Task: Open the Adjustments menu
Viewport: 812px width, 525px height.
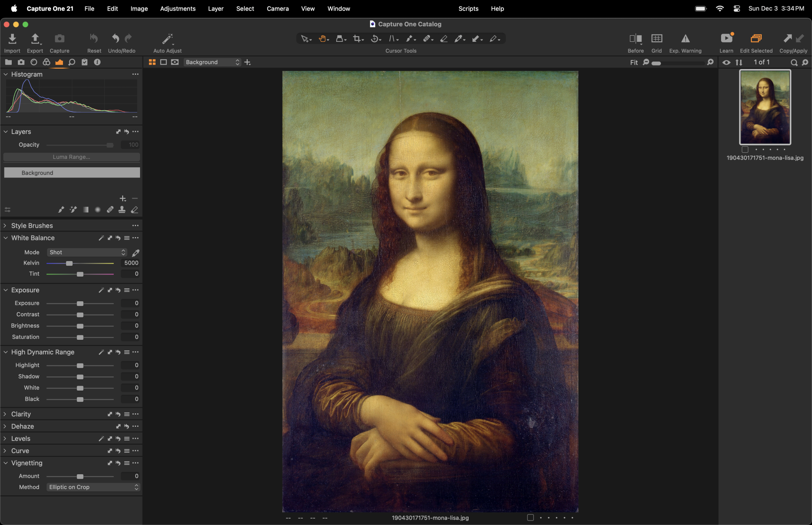Action: 177,9
